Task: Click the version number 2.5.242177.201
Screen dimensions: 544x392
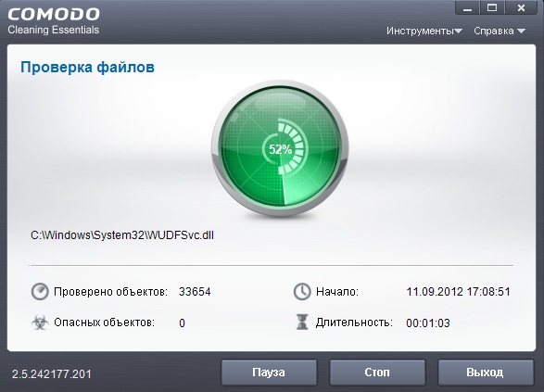Action: 52,374
